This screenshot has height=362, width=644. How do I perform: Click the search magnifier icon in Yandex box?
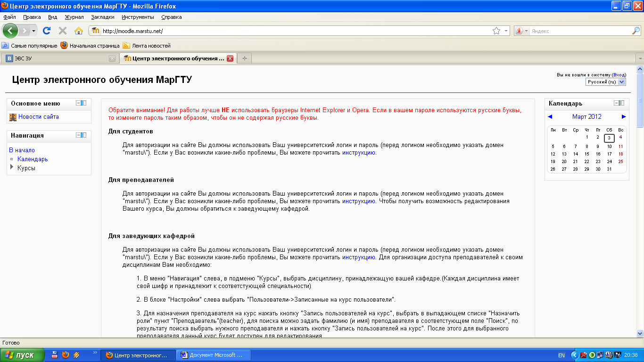(x=636, y=31)
